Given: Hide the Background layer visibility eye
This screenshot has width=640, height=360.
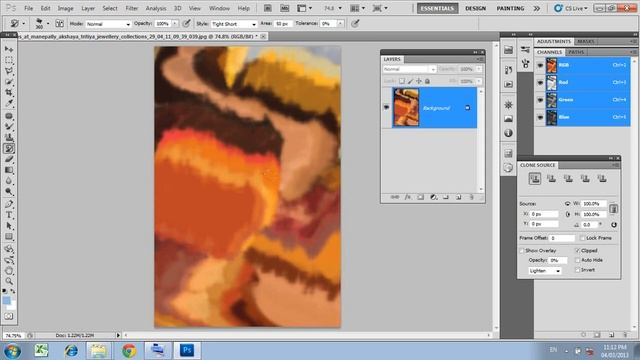Looking at the screenshot, I should click(x=386, y=107).
